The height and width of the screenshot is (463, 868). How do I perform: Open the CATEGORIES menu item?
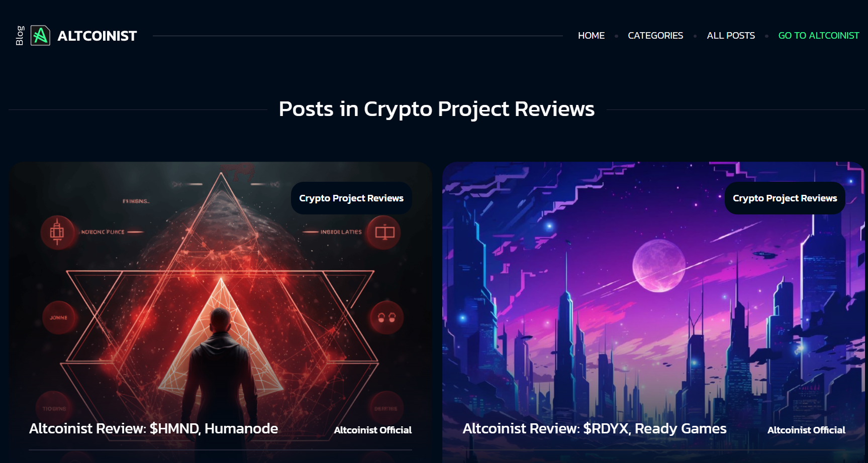pyautogui.click(x=655, y=36)
